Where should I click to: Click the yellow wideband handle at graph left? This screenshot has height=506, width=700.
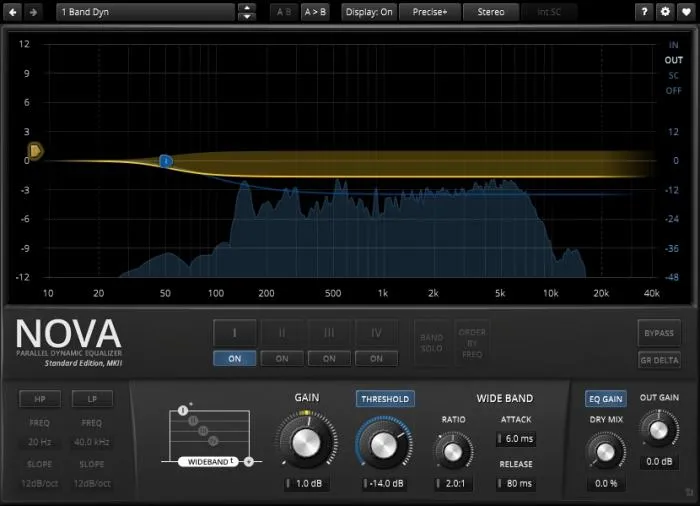[x=35, y=151]
